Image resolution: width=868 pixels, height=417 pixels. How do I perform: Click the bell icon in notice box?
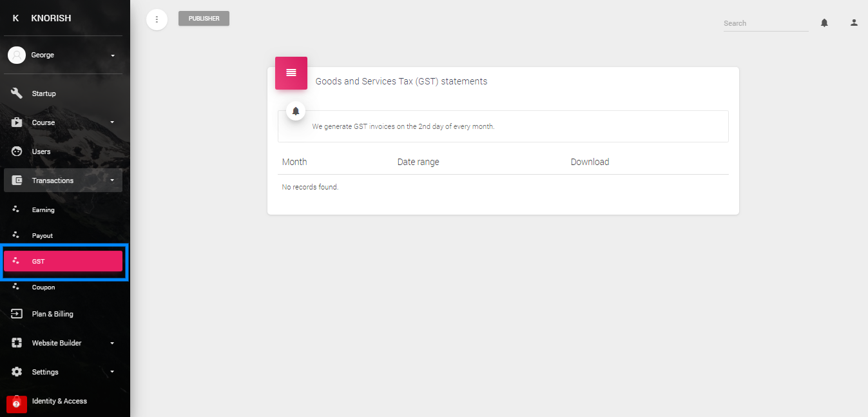coord(296,111)
